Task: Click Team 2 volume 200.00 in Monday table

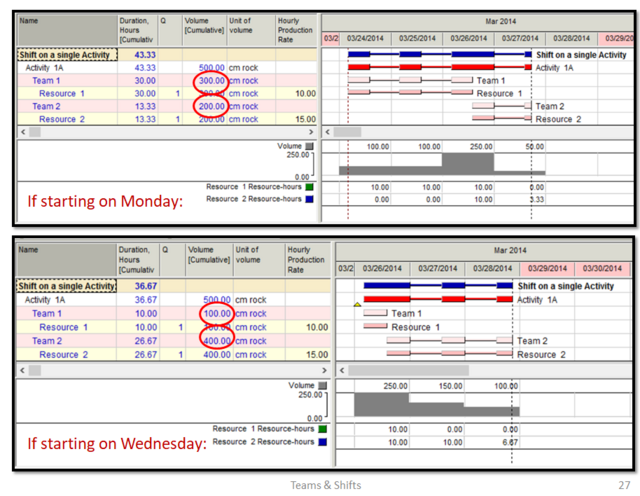Action: 211,107
